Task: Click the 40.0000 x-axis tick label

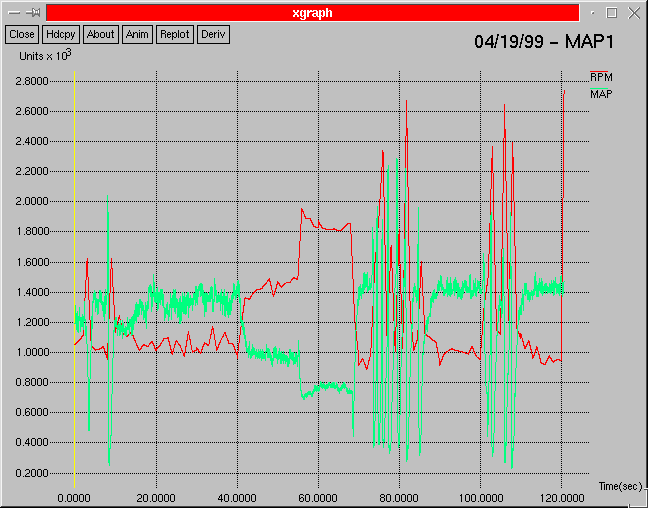Action: pyautogui.click(x=237, y=498)
